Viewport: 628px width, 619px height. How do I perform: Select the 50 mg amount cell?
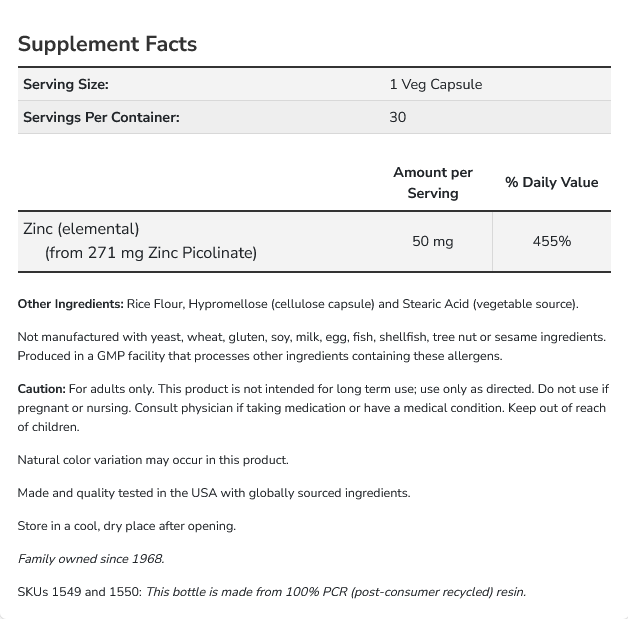coord(432,241)
